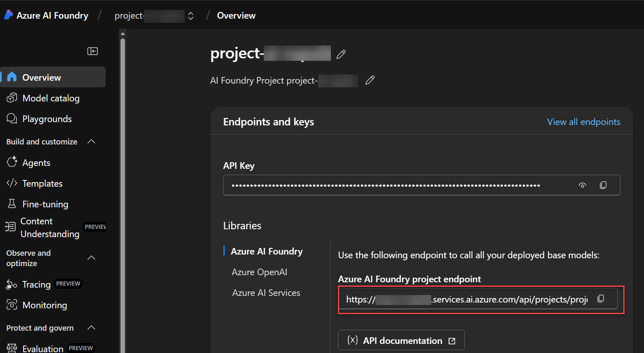The height and width of the screenshot is (353, 644).
Task: Copy the Azure AI Foundry project endpoint
Action: [x=601, y=298]
